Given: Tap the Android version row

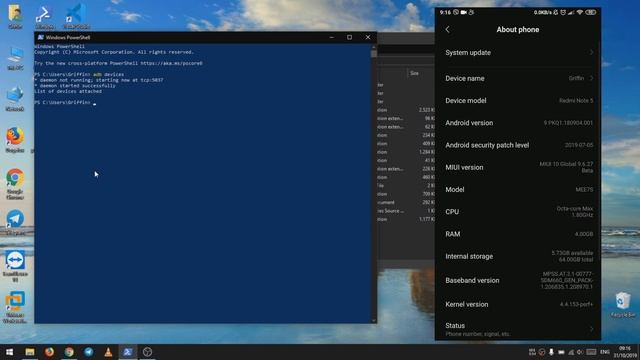Looking at the screenshot, I should click(x=518, y=123).
